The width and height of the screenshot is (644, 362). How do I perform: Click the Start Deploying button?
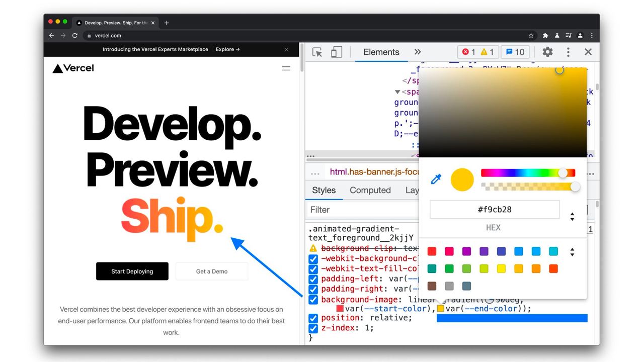(132, 271)
